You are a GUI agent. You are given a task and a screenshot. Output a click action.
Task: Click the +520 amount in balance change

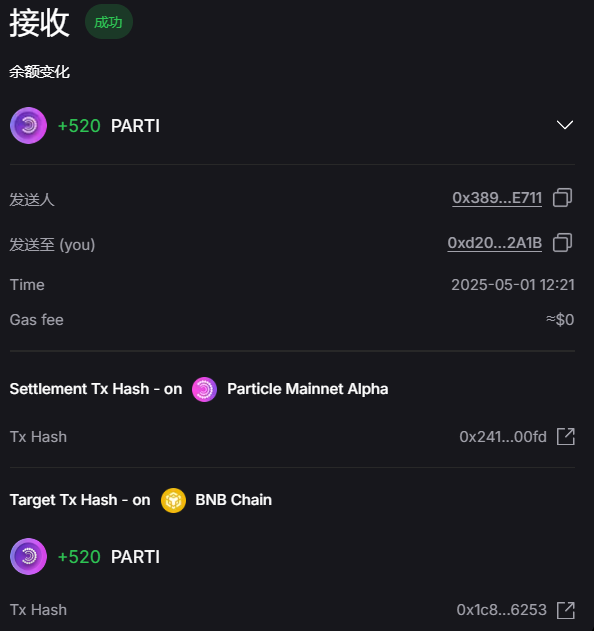79,126
